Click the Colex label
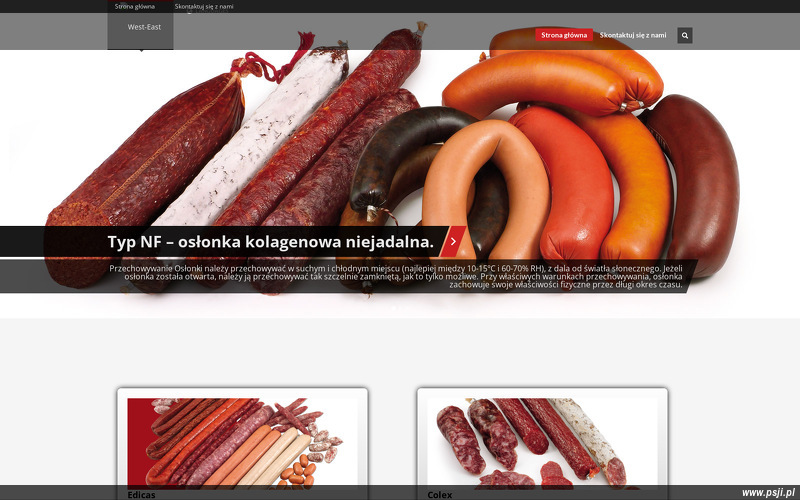Screen dimensions: 800x500 (440, 494)
